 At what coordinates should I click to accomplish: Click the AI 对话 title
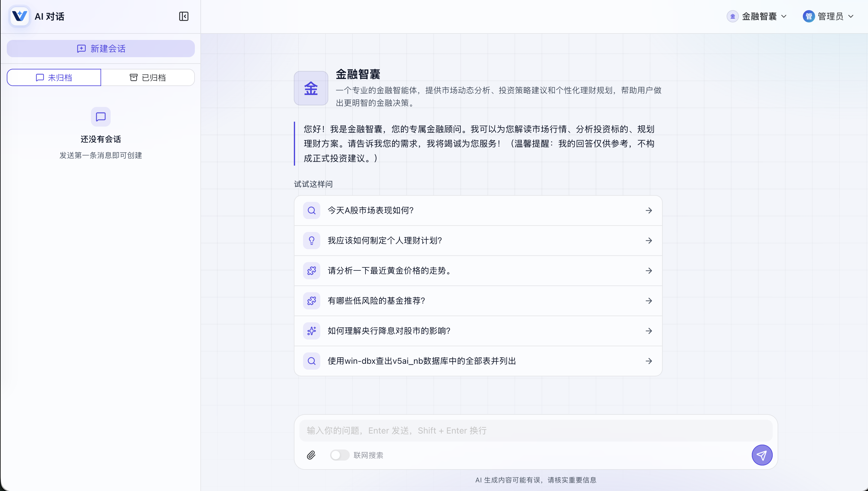click(x=49, y=16)
